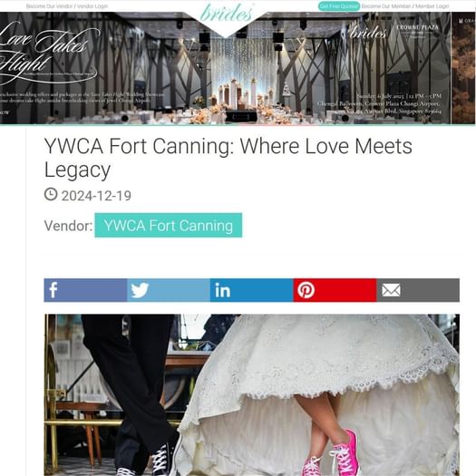Open the wedding sneakers photo

coord(252,395)
